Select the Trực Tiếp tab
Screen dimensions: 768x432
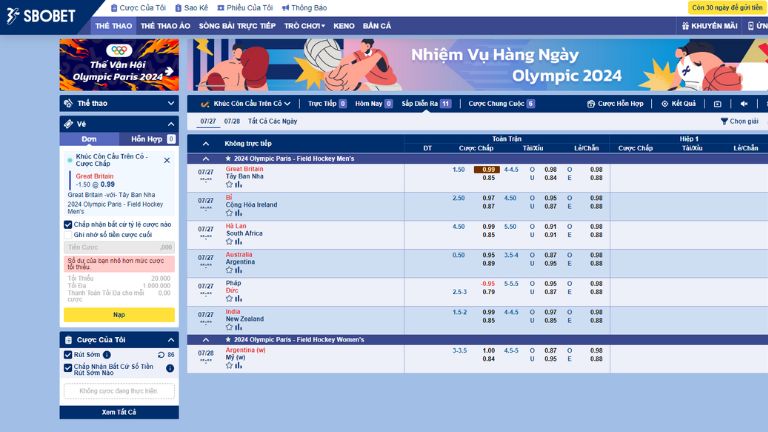point(327,104)
